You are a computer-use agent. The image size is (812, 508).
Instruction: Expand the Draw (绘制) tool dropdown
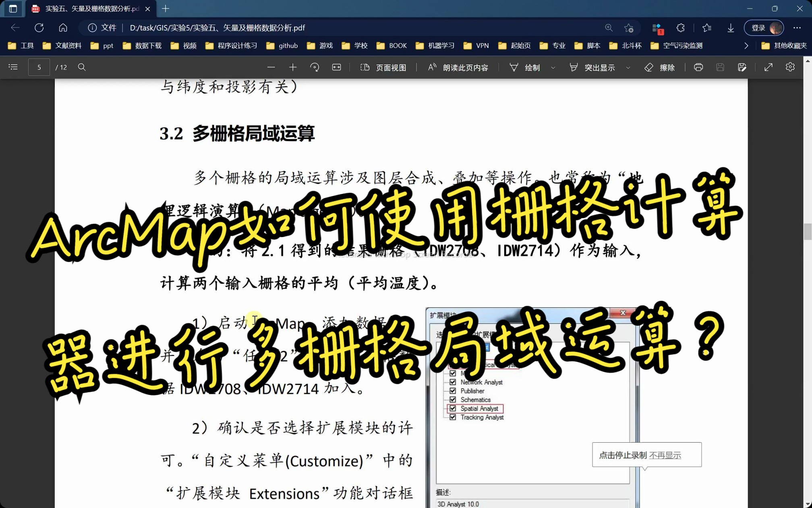(x=553, y=68)
